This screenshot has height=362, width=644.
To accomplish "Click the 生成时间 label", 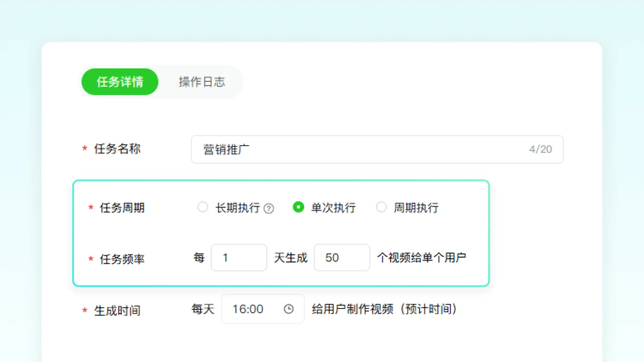I will tap(117, 310).
